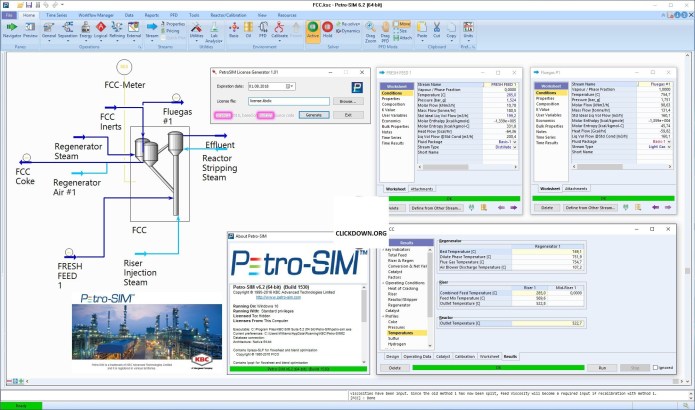Click vertical scrollbar in About Petro-SIM dialog

tap(364, 324)
